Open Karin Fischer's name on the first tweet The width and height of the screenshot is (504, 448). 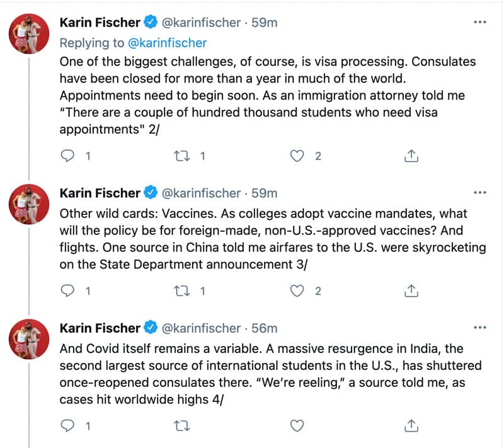(100, 23)
